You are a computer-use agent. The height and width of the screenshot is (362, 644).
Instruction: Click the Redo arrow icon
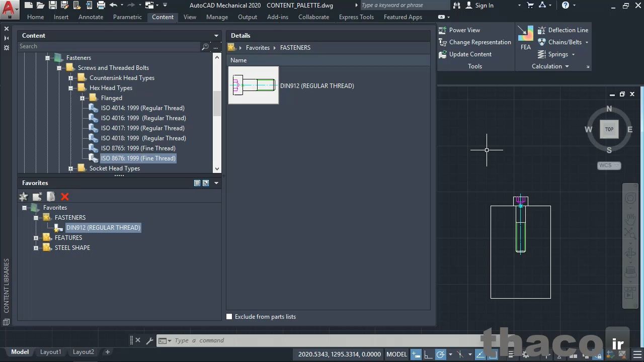pyautogui.click(x=131, y=6)
